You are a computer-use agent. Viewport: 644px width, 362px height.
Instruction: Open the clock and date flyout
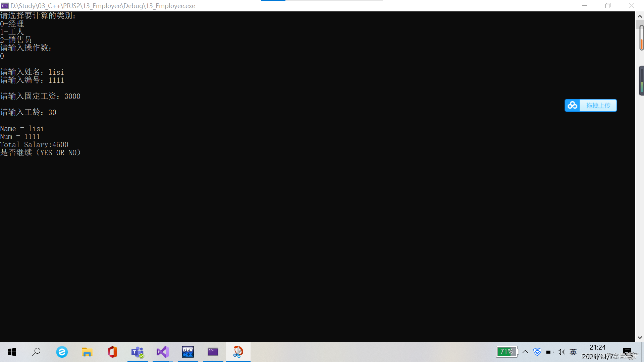tap(598, 352)
